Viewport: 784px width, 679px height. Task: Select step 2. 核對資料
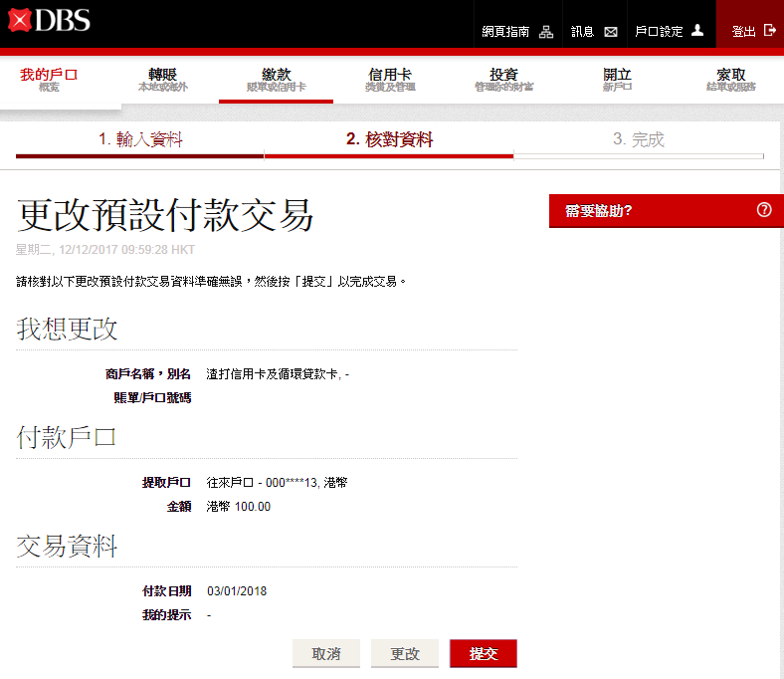click(x=389, y=140)
